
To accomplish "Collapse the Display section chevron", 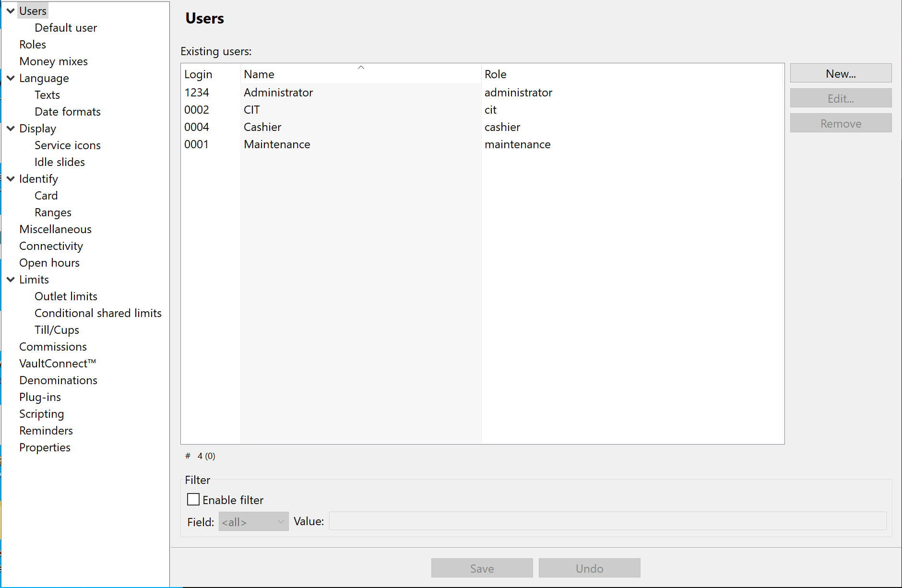I will pos(10,129).
